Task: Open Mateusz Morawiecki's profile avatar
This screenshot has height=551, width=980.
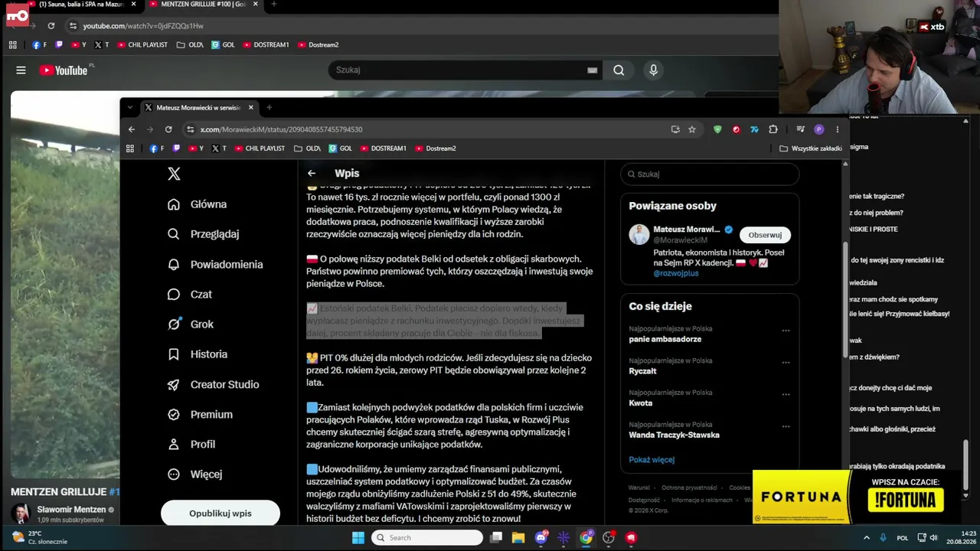Action: pyautogui.click(x=639, y=235)
